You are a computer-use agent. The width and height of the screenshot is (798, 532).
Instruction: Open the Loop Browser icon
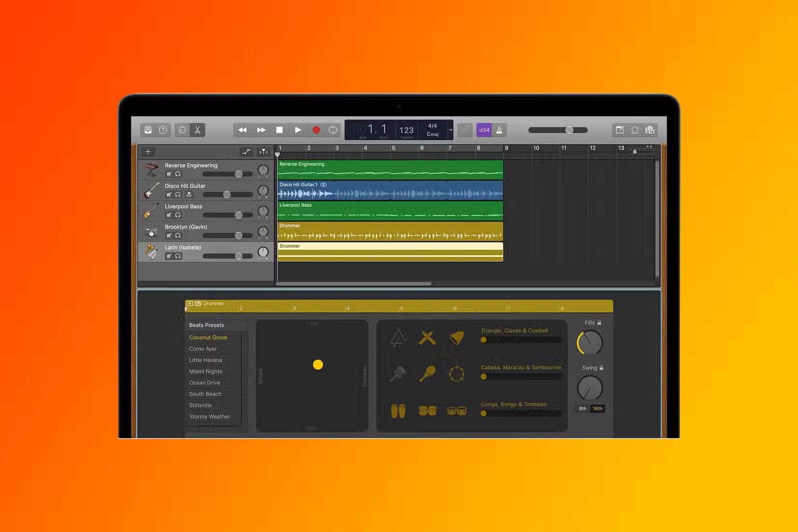pos(635,130)
